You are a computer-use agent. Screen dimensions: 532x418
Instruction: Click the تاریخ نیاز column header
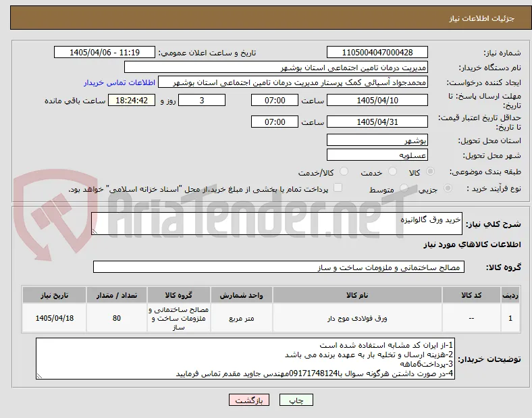click(54, 295)
